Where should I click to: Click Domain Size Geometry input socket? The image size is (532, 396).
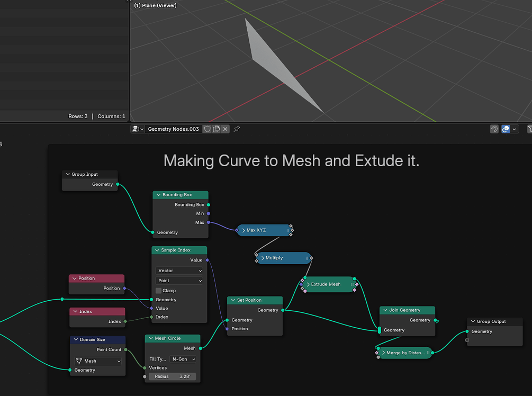(70, 370)
